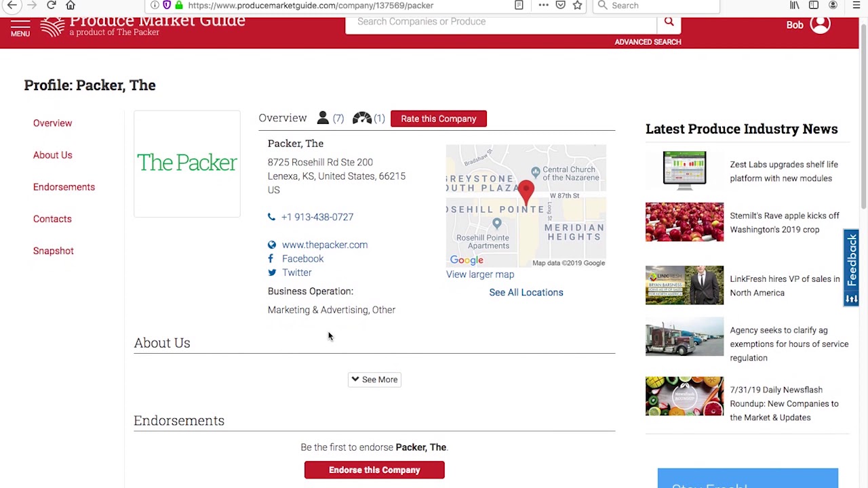Click the red search magnifier button

pyautogui.click(x=669, y=22)
